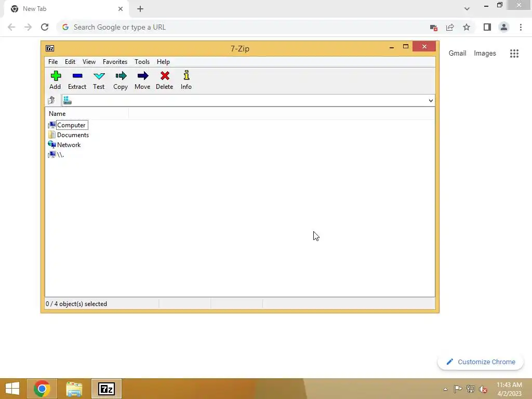
Task: Click the Customize Chrome button
Action: (x=481, y=362)
